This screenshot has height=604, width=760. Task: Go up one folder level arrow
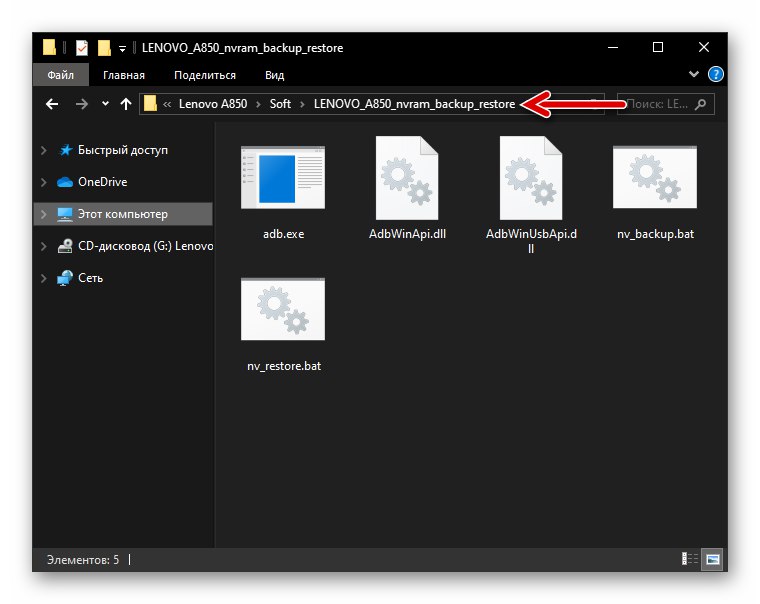[126, 104]
